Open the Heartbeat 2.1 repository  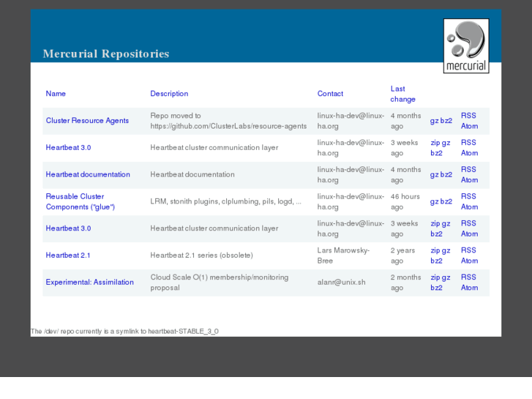pos(68,256)
